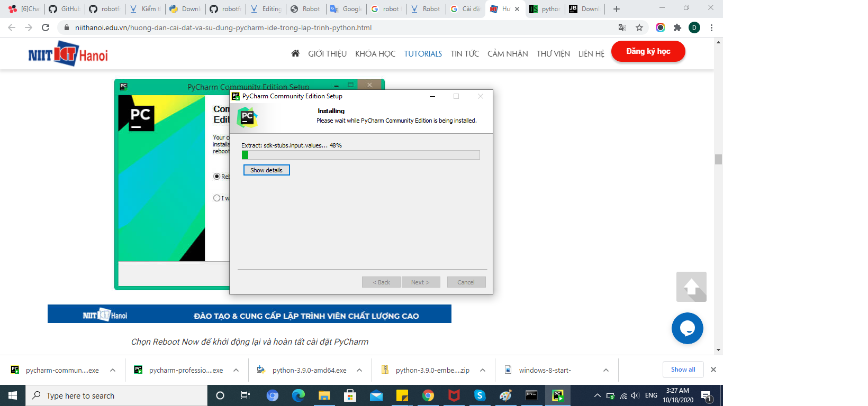Open Chrome's three-dot menu
The image size is (868, 406).
[711, 27]
